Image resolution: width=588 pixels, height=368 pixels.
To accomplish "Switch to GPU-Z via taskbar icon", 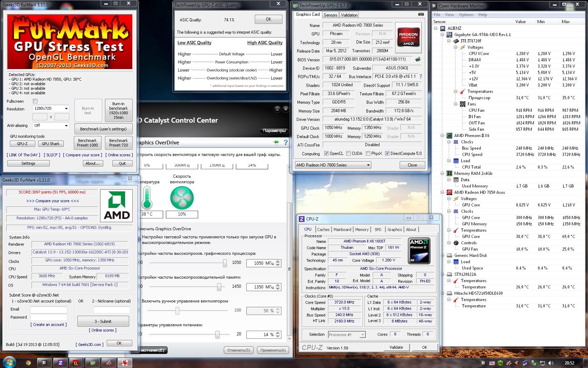I will (92, 363).
